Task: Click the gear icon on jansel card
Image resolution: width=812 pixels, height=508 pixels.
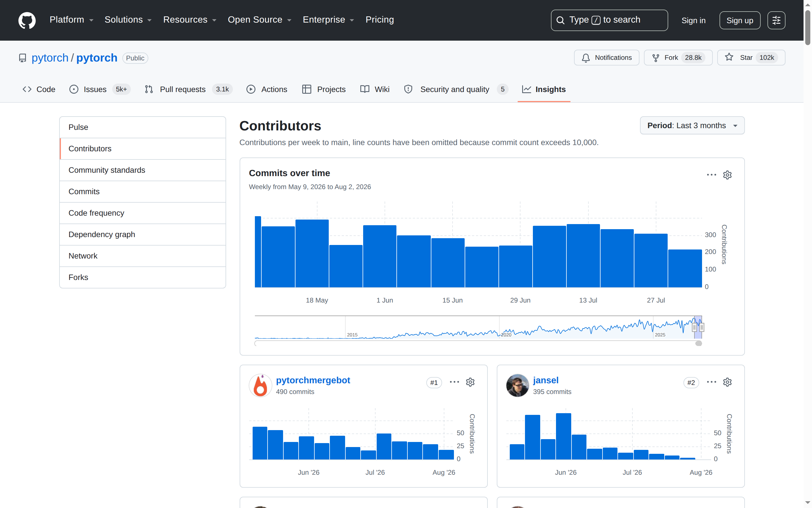Action: pyautogui.click(x=727, y=382)
